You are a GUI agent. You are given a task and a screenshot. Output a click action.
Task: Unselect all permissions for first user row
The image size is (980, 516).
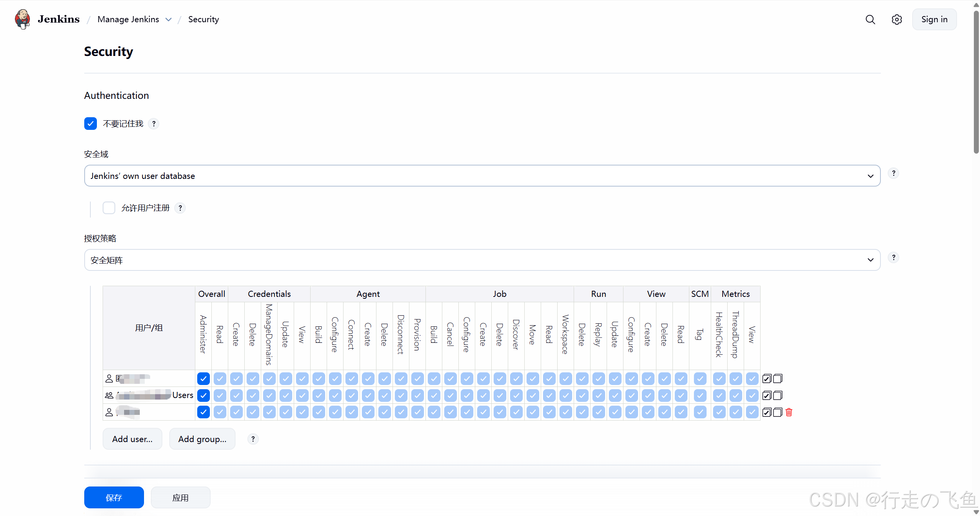click(777, 378)
